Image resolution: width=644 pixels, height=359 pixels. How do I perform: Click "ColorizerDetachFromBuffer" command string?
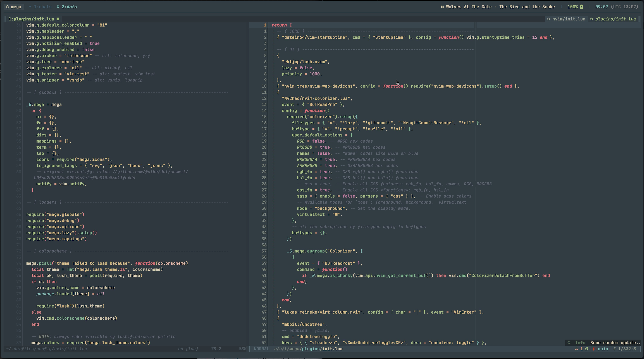tap(504, 276)
